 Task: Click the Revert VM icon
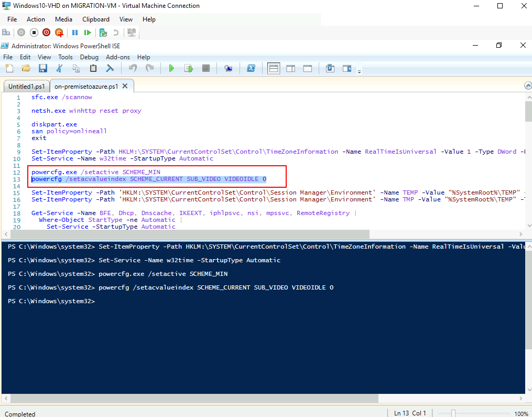[116, 33]
